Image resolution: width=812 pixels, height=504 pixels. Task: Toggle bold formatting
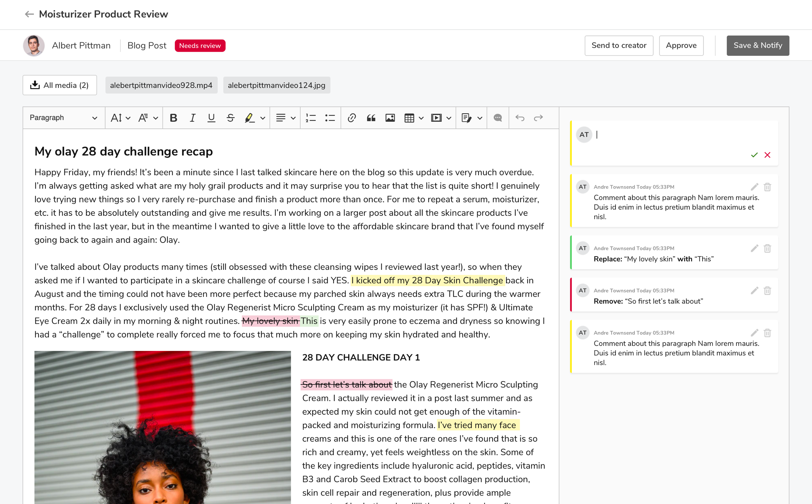pyautogui.click(x=173, y=118)
